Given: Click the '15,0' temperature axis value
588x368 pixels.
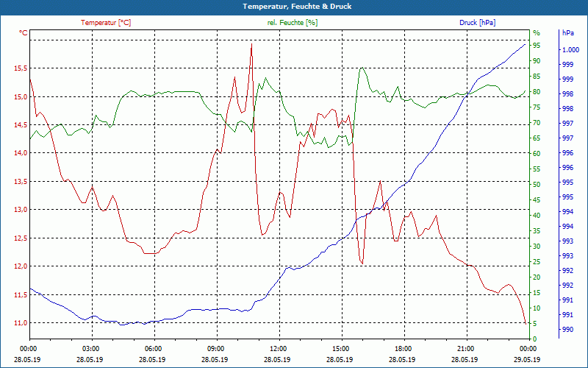Looking at the screenshot, I should coord(21,97).
